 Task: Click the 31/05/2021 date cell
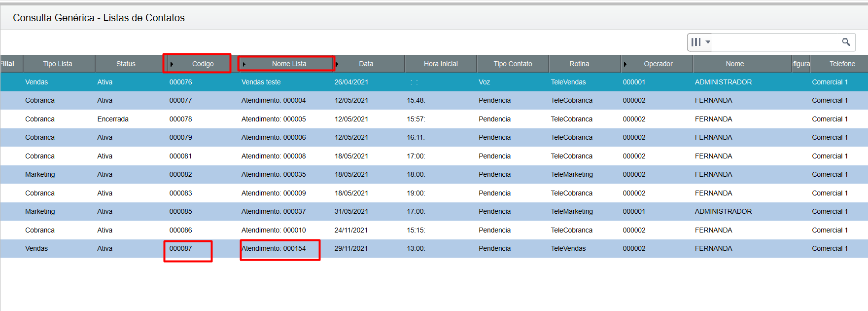351,211
